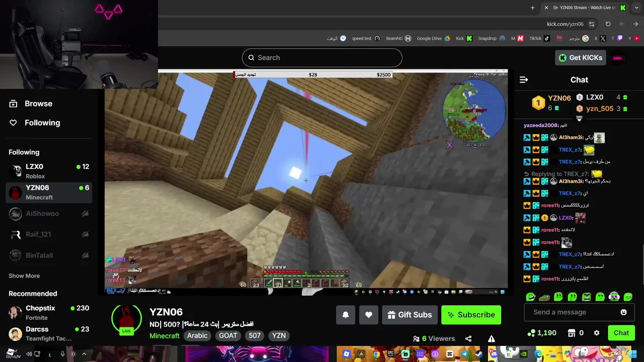The image size is (644, 362).
Task: Expand the gift leaderboard chevron in chat
Action: (x=579, y=119)
